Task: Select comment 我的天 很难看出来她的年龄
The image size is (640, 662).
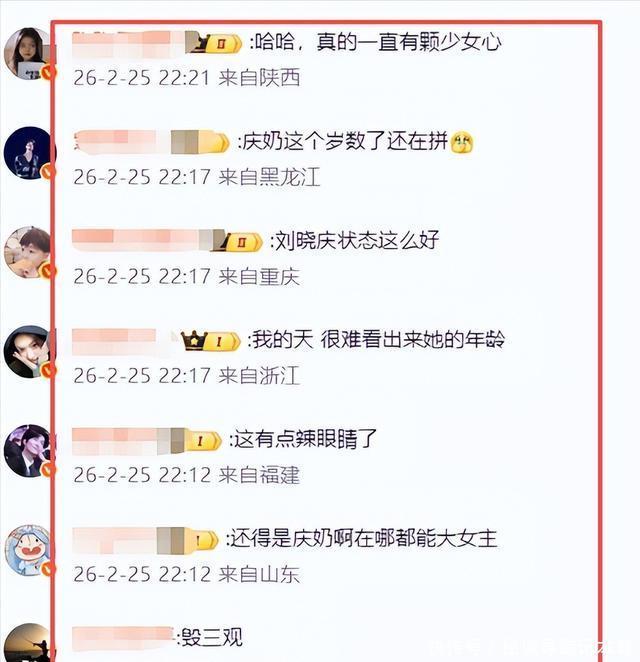Action: (x=378, y=340)
